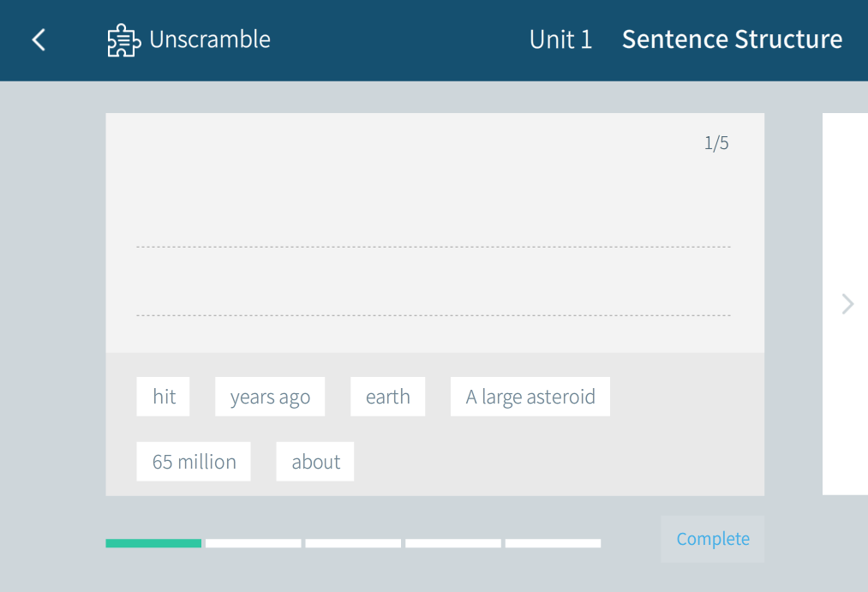This screenshot has width=868, height=592.
Task: Select the "A large asteroid" tile
Action: click(x=530, y=397)
